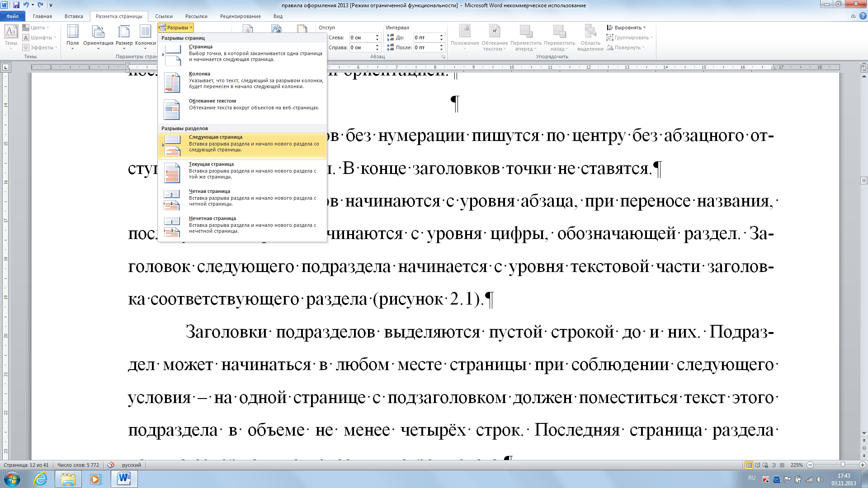This screenshot has width=868, height=488.
Task: Click the zoom in plus button
Action: click(862, 465)
